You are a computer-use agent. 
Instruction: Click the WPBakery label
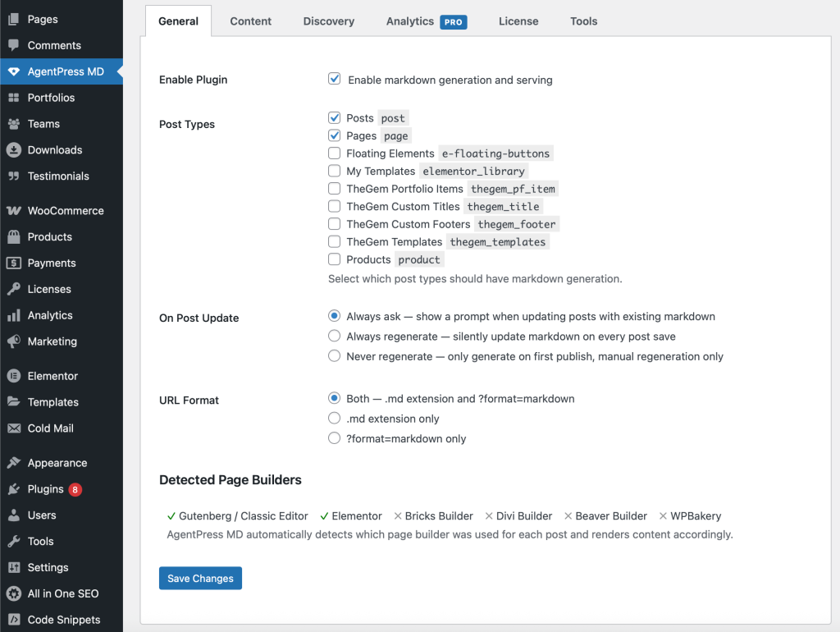click(696, 516)
